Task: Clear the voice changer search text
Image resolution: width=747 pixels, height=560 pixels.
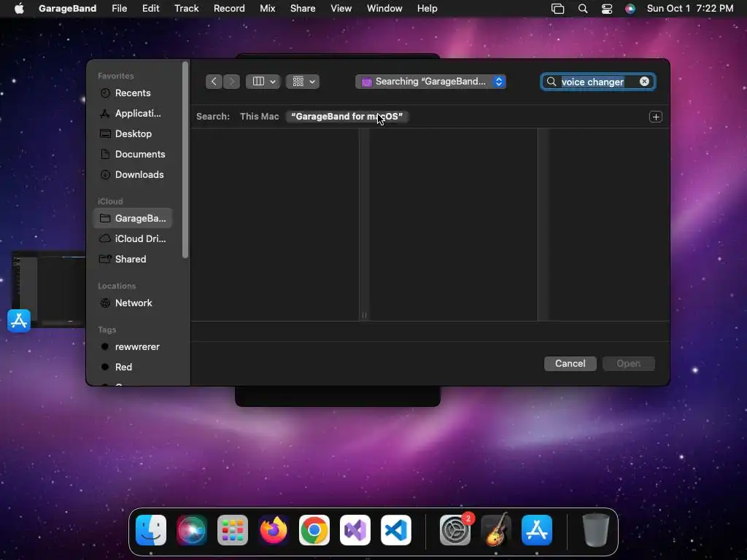Action: tap(644, 82)
